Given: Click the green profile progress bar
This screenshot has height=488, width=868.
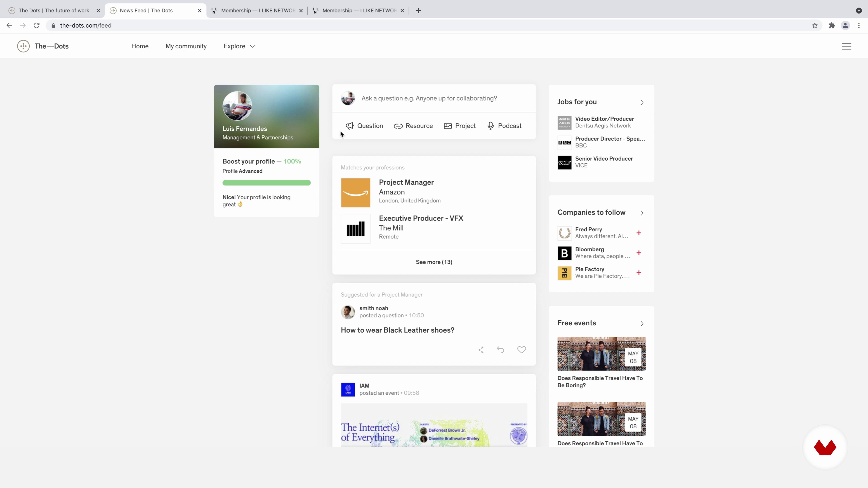Looking at the screenshot, I should (x=267, y=183).
